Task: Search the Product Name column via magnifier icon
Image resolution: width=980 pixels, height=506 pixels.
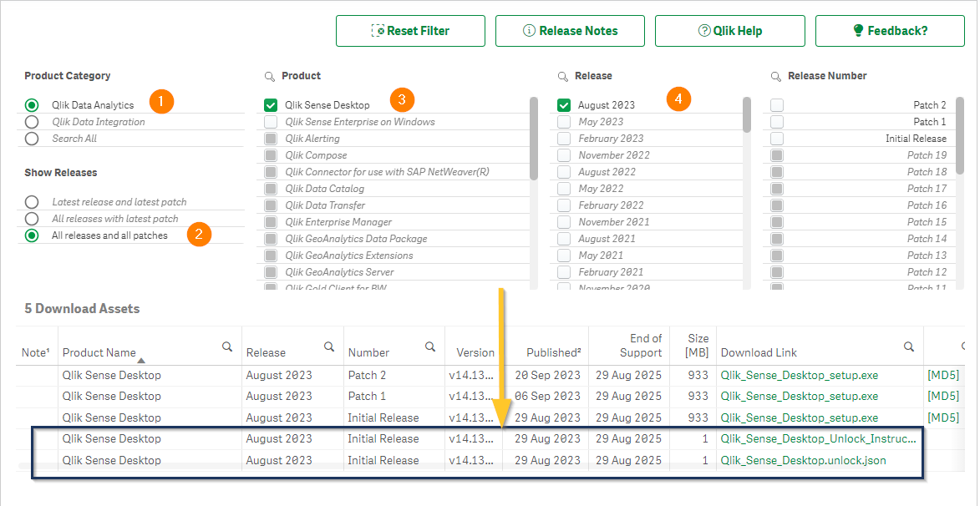Action: [x=227, y=347]
